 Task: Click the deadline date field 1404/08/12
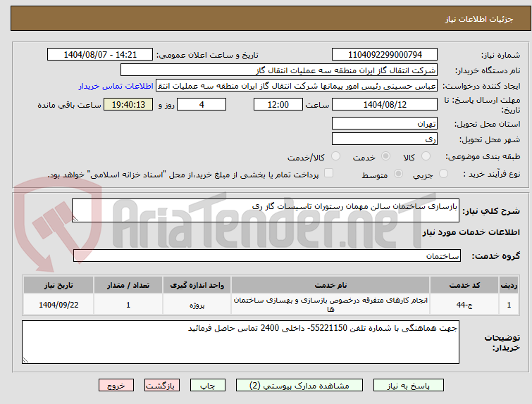[385, 104]
